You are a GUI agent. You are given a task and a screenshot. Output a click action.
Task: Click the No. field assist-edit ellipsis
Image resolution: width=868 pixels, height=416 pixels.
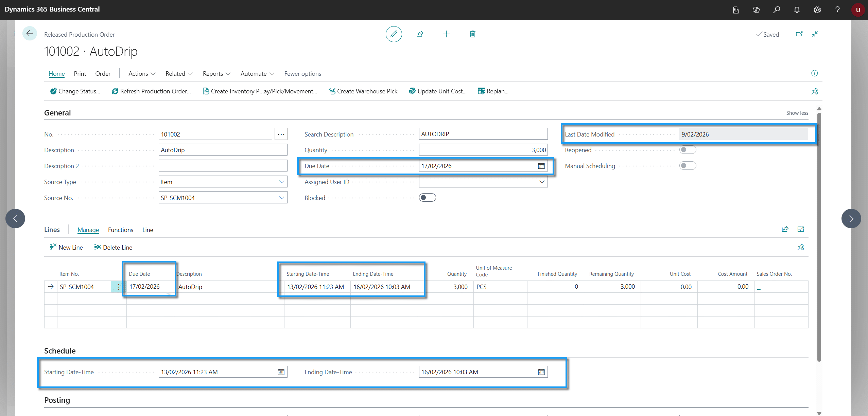281,134
